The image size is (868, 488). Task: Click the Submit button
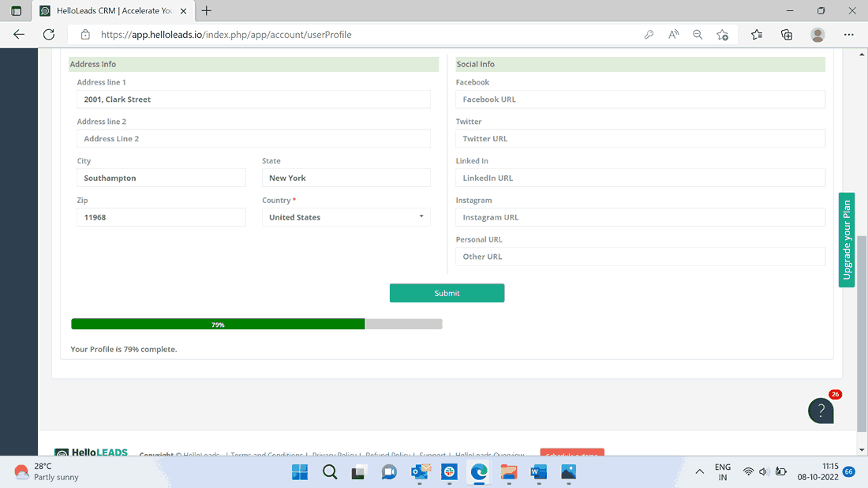click(x=447, y=293)
